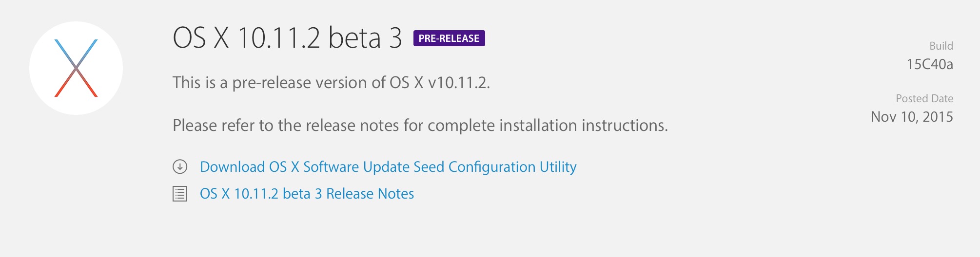Click the OS X El Capitan logo

click(76, 68)
